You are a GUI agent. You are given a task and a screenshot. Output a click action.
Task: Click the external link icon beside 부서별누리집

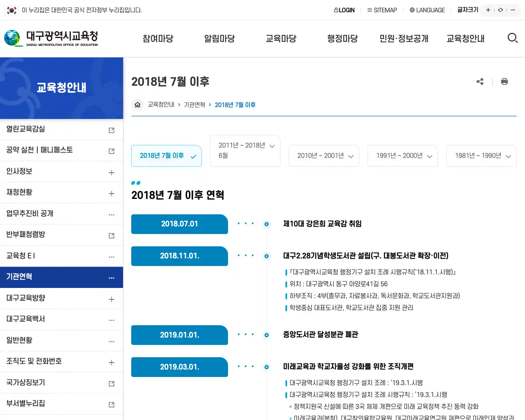point(111,404)
